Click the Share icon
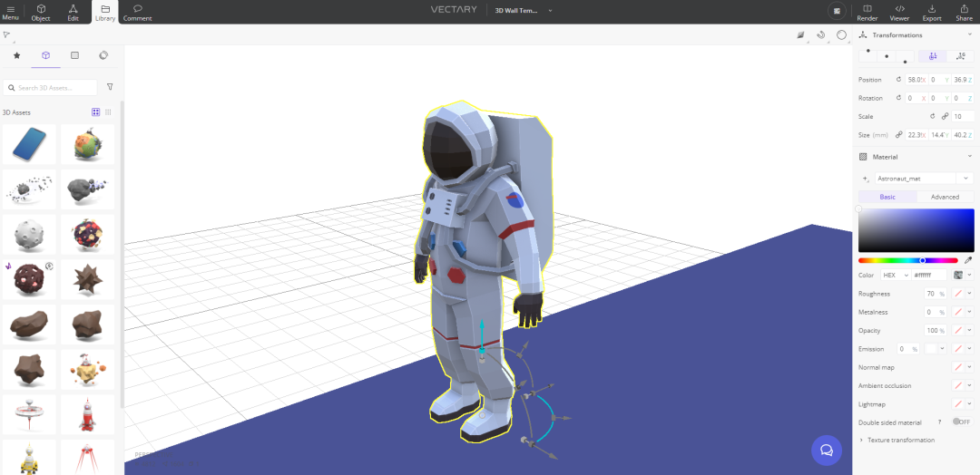Viewport: 980px width, 475px height. point(964,8)
